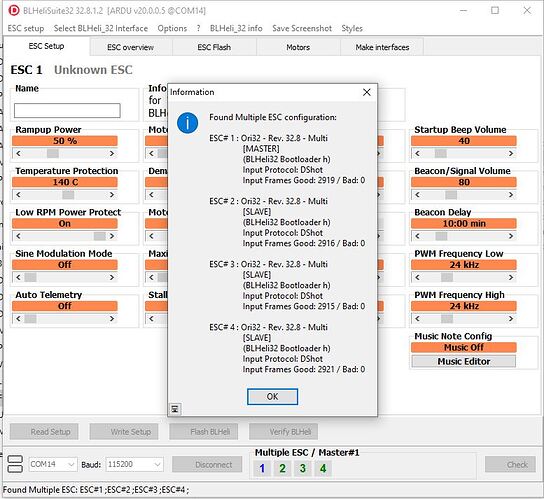Increase Temperature Protection with right arrow
Screen dimensions: 544x499
tap(112, 195)
